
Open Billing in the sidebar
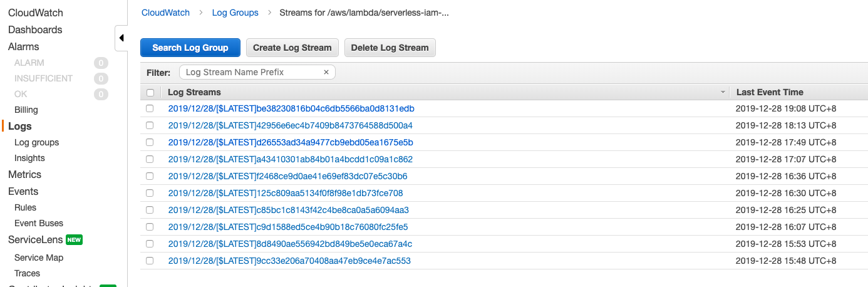pyautogui.click(x=26, y=110)
